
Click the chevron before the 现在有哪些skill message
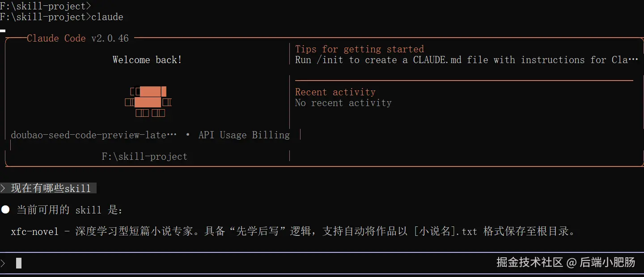[4, 188]
